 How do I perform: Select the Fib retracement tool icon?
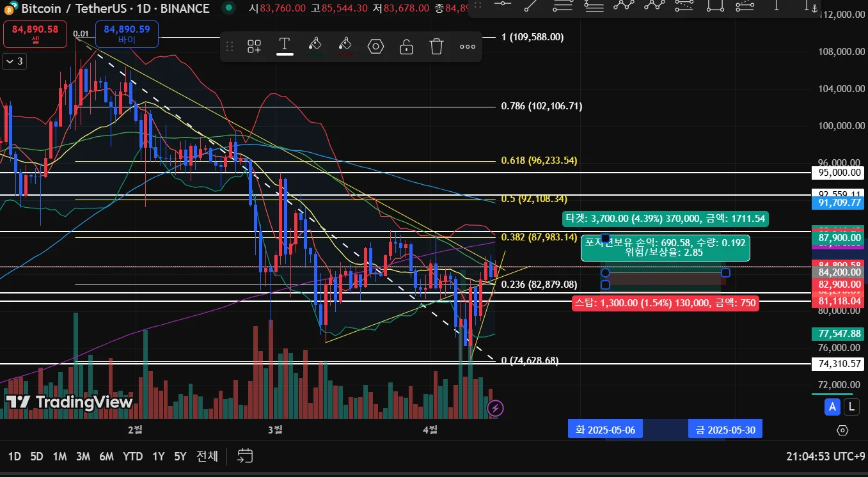562,4
